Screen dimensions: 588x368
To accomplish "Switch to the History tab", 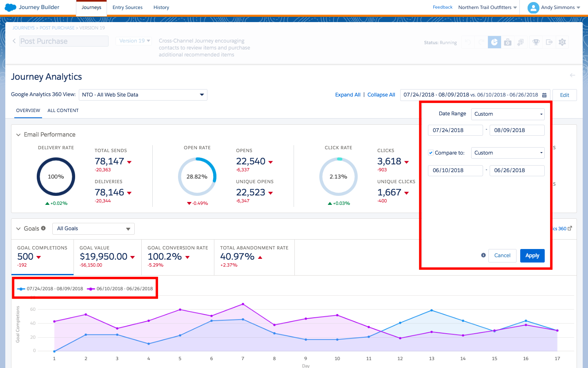I will [161, 7].
